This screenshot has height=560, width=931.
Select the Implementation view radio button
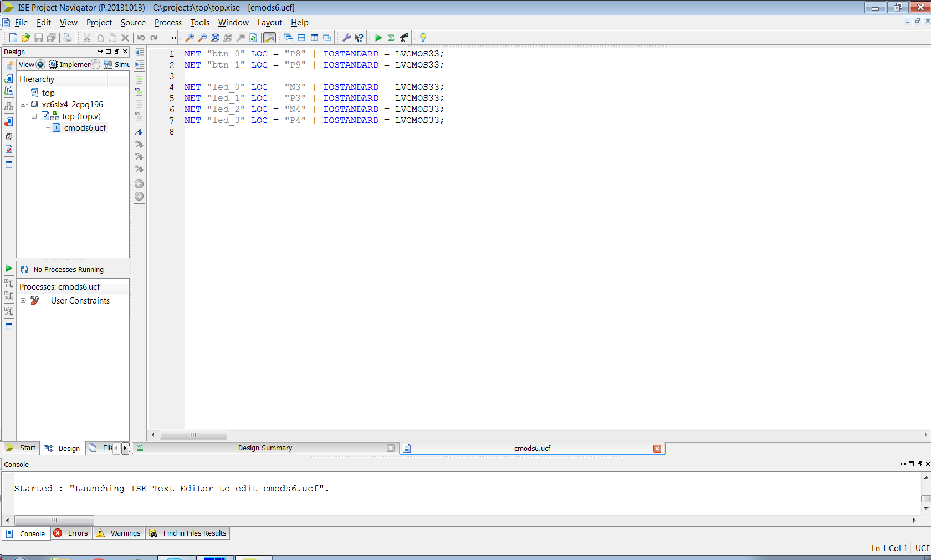pos(40,65)
